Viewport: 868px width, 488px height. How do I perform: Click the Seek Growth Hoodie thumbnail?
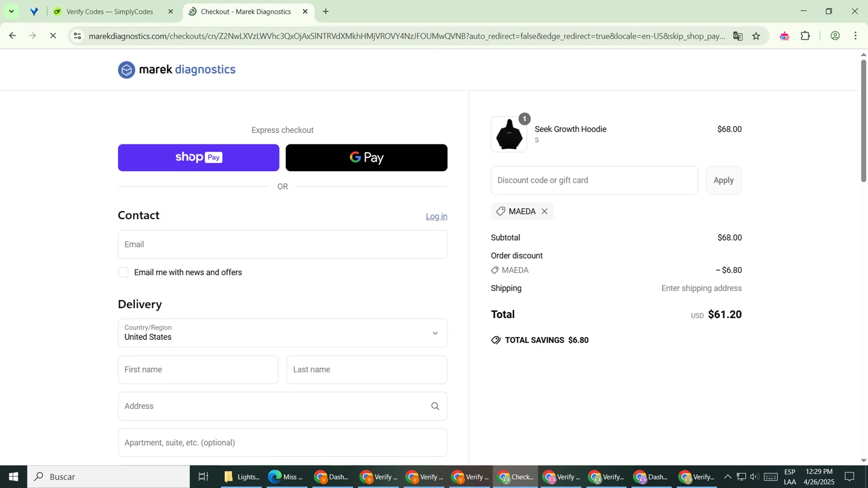(x=509, y=134)
